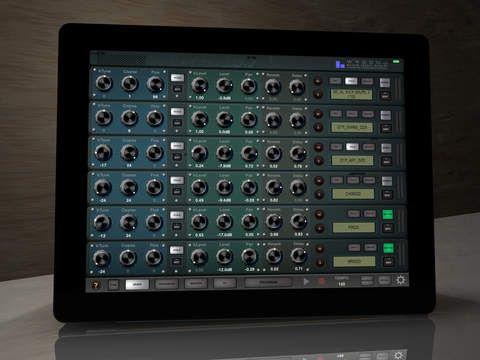Click the widest button in the bottom toolbar
Image resolution: width=480 pixels, height=360 pixels.
pyautogui.click(x=268, y=282)
